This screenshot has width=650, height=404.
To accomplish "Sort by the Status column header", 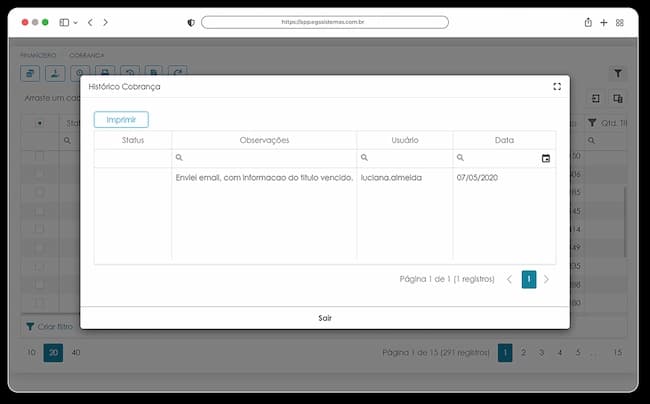I will 133,140.
